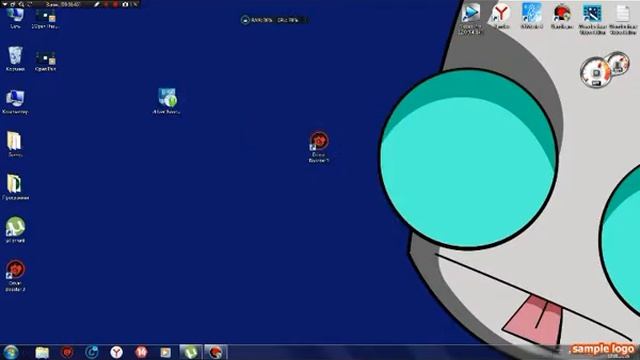Switch to the uTorrent taskbar window

(191, 352)
